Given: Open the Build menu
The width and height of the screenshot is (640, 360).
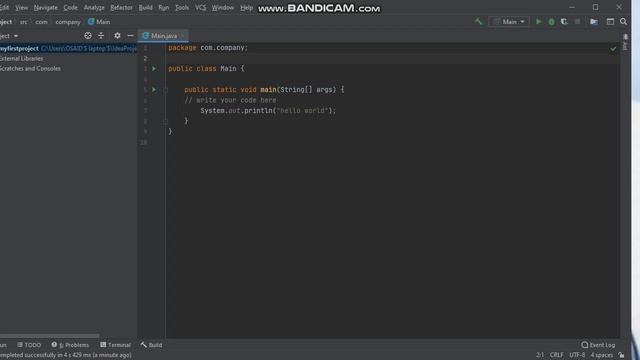Looking at the screenshot, I should pyautogui.click(x=145, y=8).
